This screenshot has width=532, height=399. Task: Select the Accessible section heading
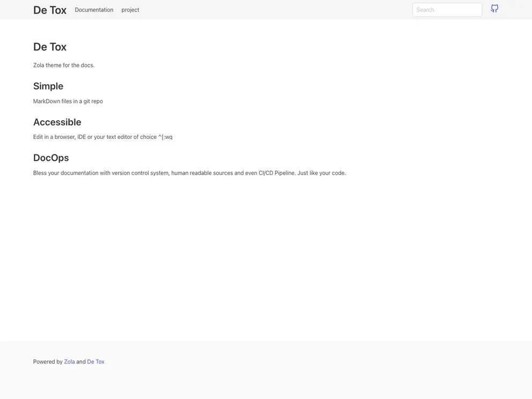click(x=57, y=122)
